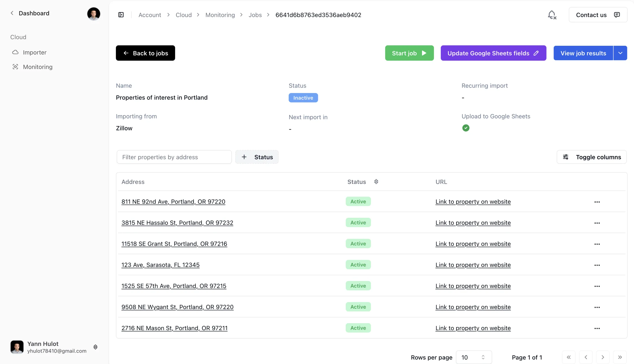Click the muted notifications bell icon
634x364 pixels.
(x=552, y=15)
